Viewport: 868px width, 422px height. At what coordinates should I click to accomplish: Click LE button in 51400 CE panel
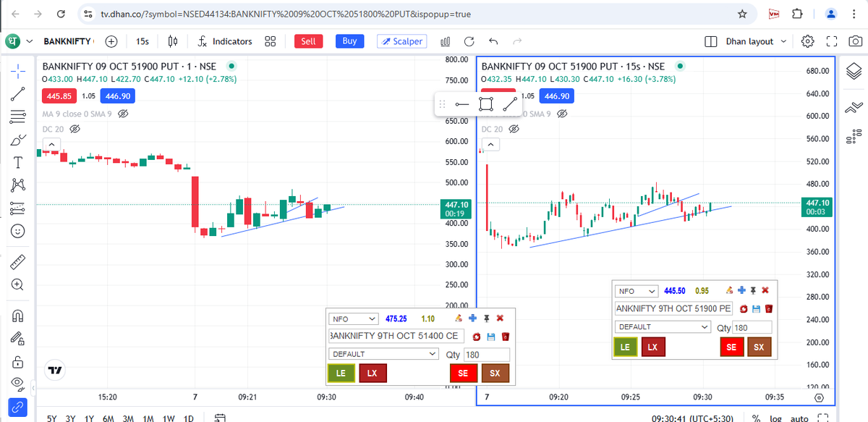pyautogui.click(x=341, y=373)
